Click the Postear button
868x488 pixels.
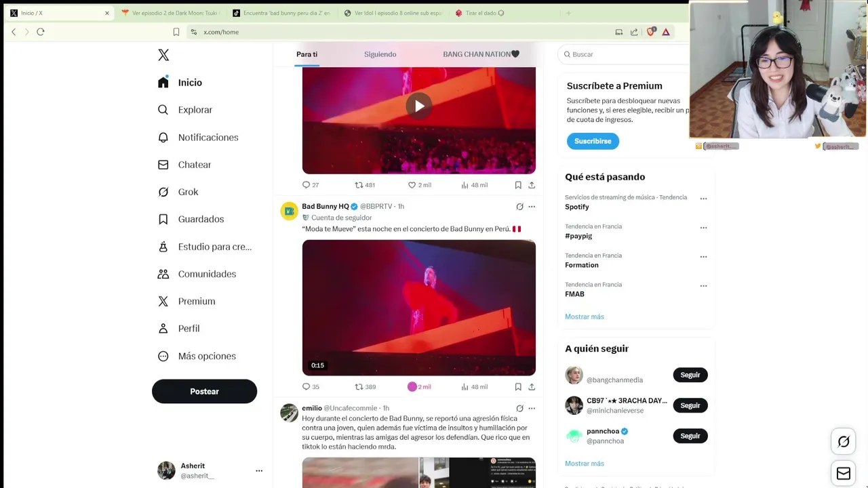point(204,391)
